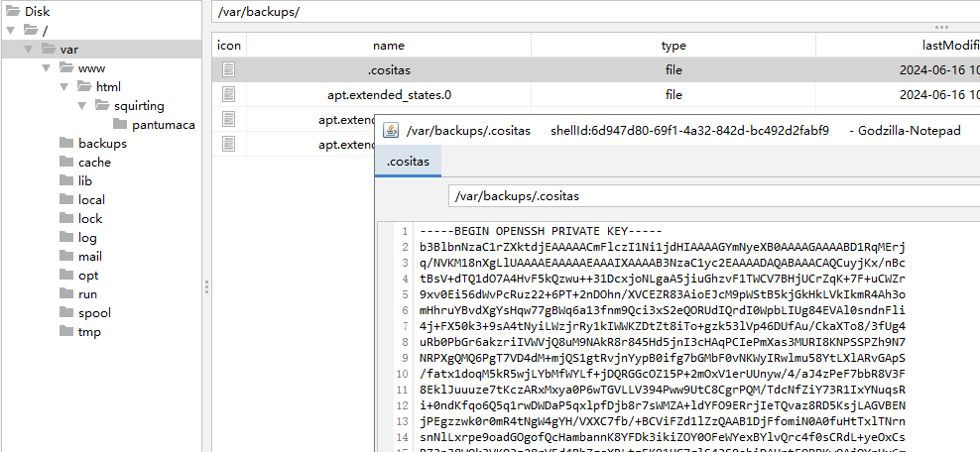The image size is (980, 452).
Task: Collapse the html tree node
Action: pos(63,86)
